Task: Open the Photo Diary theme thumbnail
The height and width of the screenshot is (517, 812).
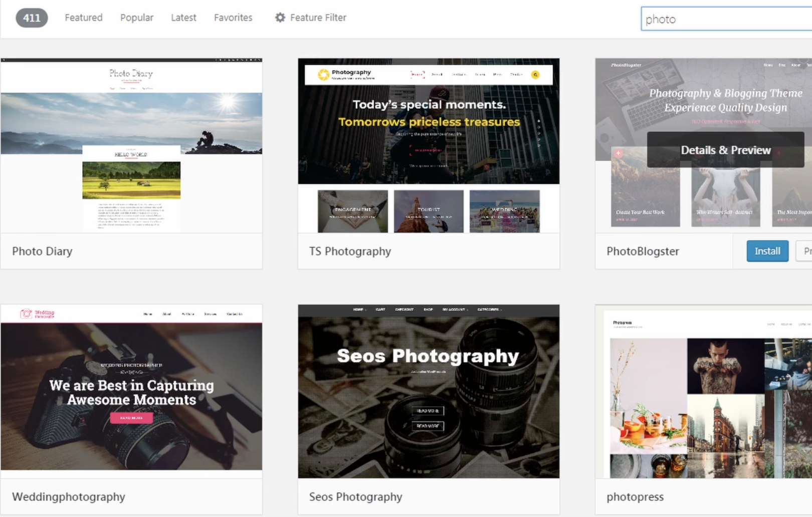Action: pyautogui.click(x=131, y=145)
